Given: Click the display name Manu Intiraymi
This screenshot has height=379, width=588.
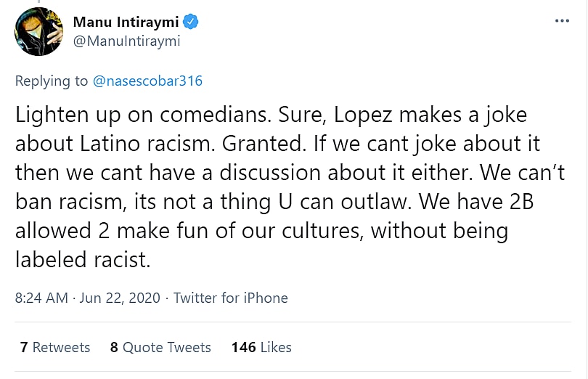Looking at the screenshot, I should point(125,22).
